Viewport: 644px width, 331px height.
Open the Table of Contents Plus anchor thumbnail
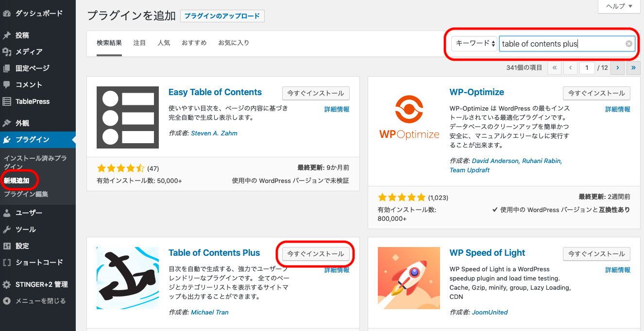tap(128, 278)
